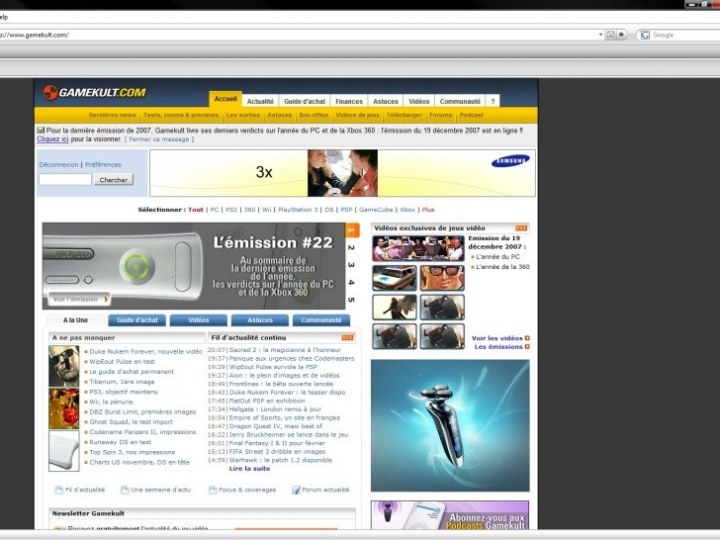Click the Chercher search button
The width and height of the screenshot is (720, 540).
[114, 180]
